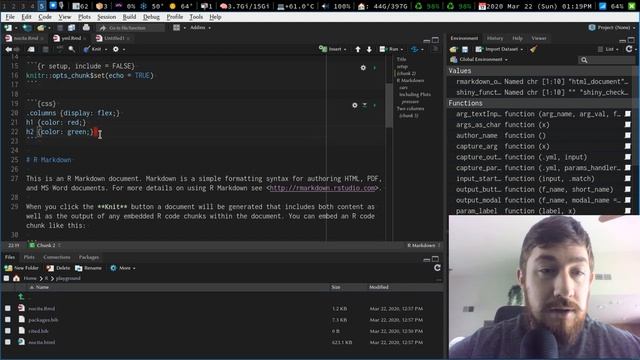Click the Knit button
This screenshot has height=360, width=640.
point(92,49)
